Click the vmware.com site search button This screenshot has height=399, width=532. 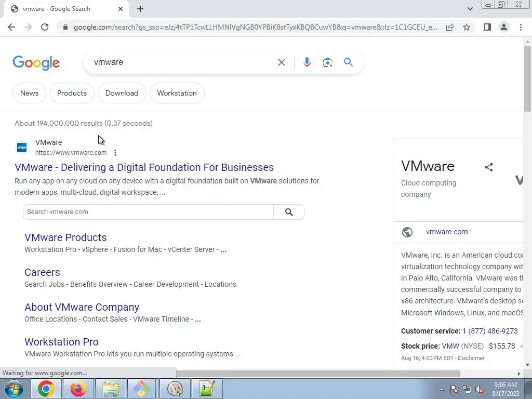click(x=289, y=212)
